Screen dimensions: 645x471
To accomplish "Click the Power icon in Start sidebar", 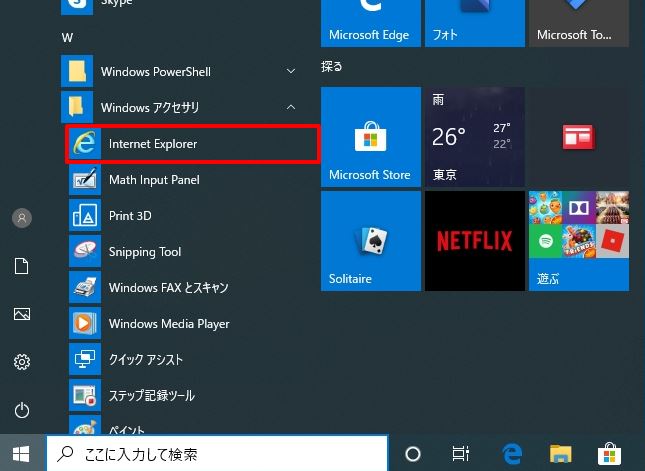I will 22,410.
